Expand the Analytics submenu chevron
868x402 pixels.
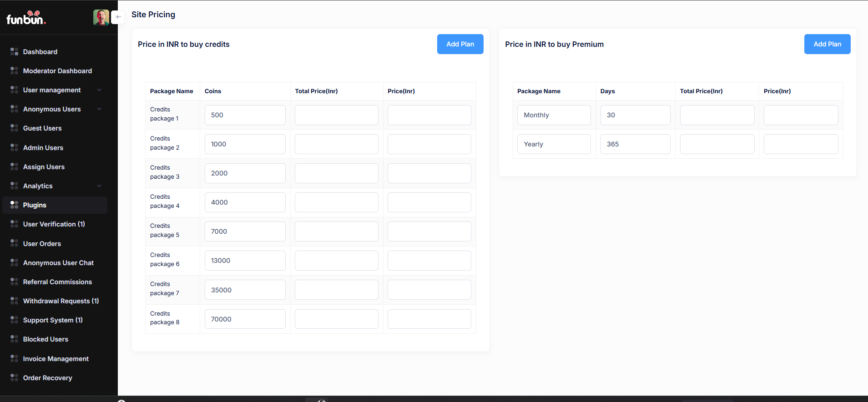point(99,186)
